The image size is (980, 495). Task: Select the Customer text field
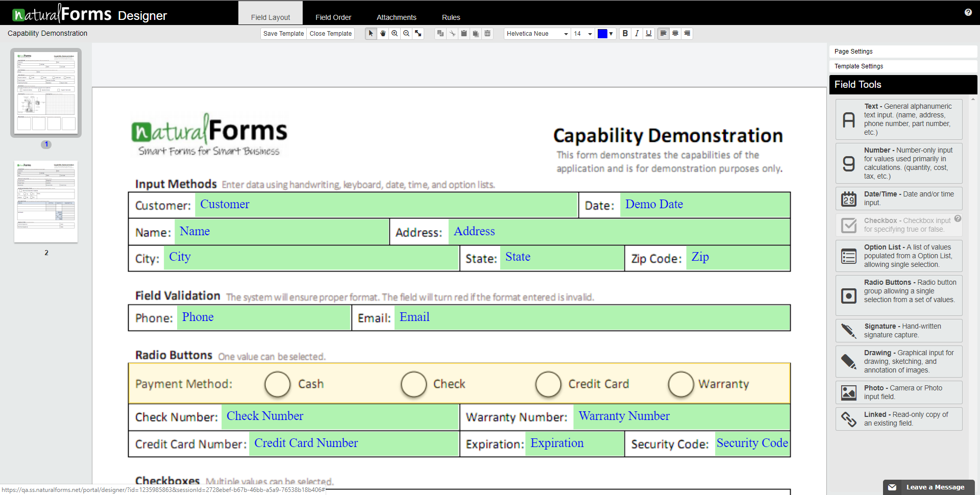tap(386, 205)
